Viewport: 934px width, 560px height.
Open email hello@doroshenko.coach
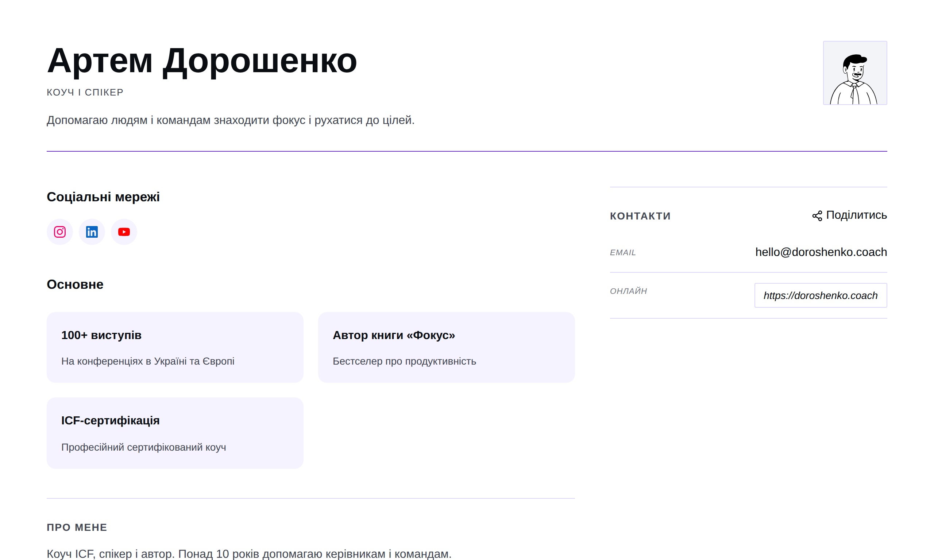[x=821, y=252]
